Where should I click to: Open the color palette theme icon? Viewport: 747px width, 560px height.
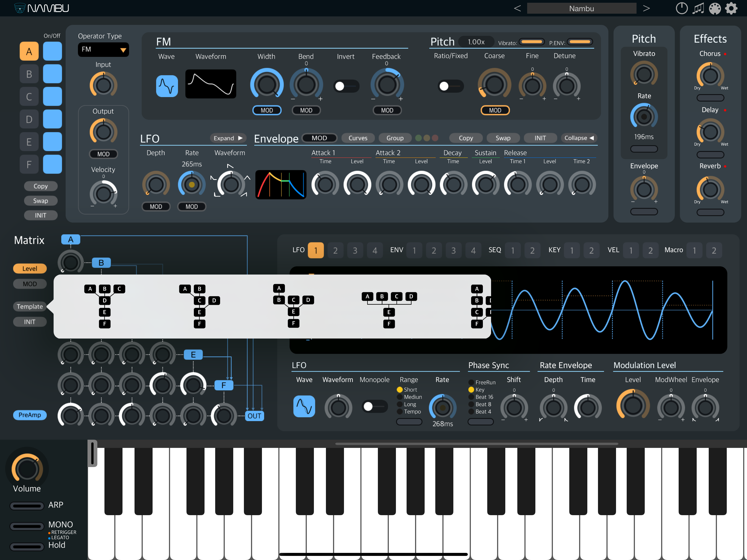[714, 8]
